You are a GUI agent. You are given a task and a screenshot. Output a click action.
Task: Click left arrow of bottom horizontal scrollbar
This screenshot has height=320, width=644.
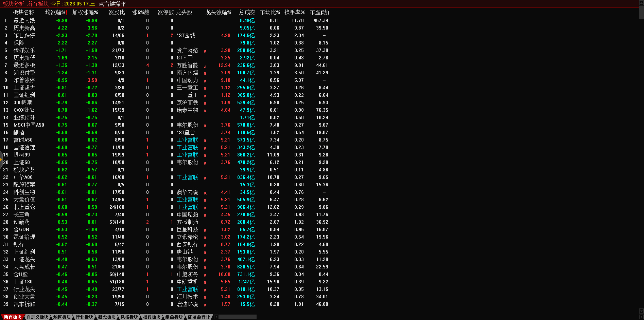click(x=216, y=317)
